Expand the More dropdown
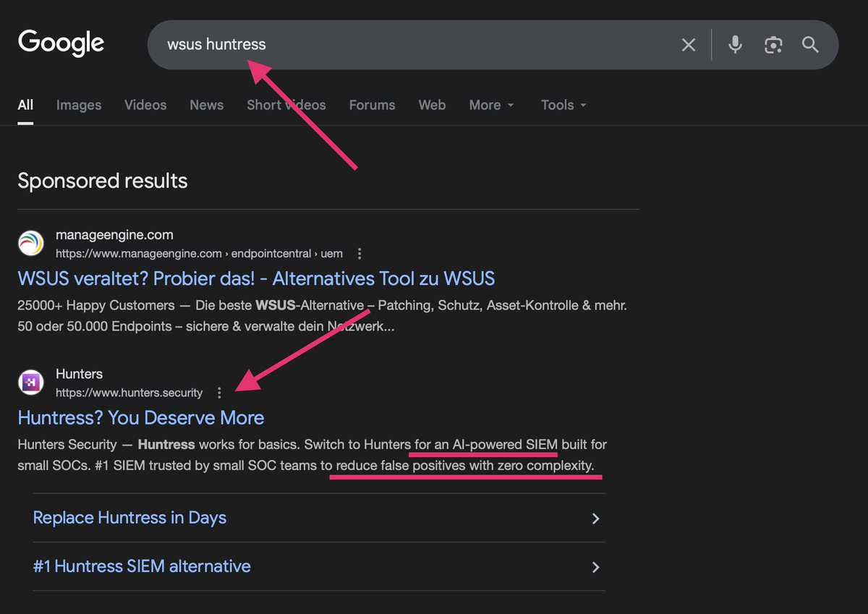Image resolution: width=868 pixels, height=614 pixels. [x=492, y=105]
